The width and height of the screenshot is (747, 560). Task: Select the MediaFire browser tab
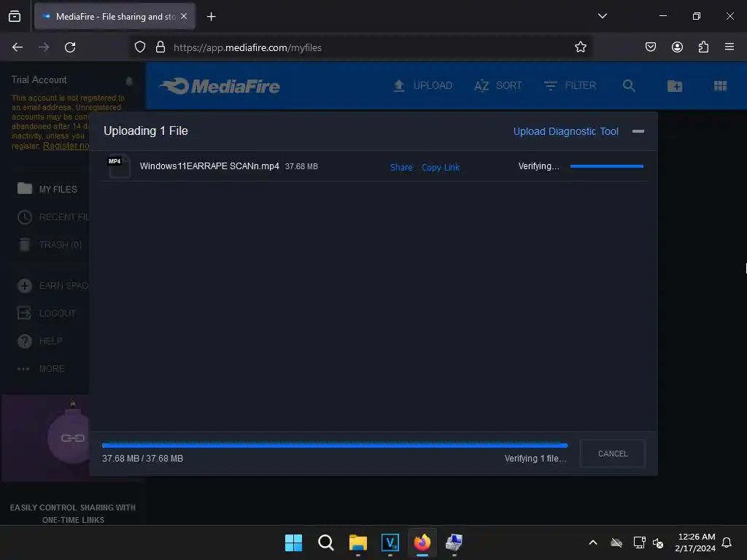pyautogui.click(x=115, y=16)
